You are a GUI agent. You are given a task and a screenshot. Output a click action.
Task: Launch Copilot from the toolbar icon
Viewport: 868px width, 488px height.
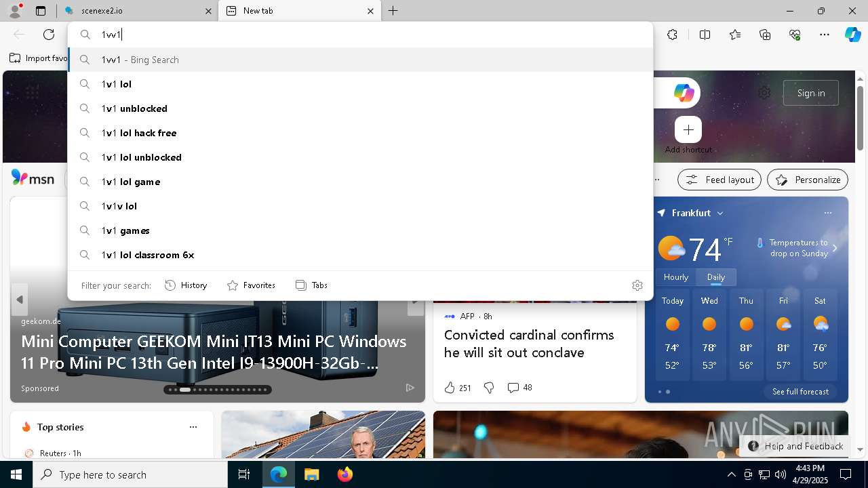pos(852,35)
